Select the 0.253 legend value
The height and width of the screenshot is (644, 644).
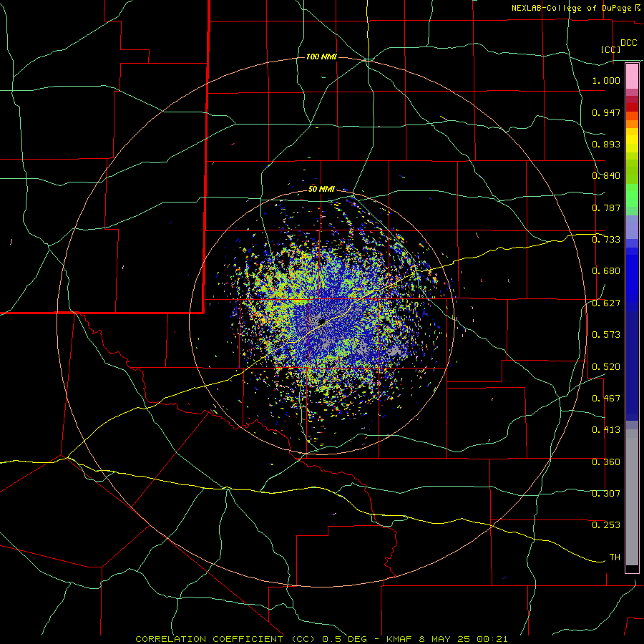(606, 525)
